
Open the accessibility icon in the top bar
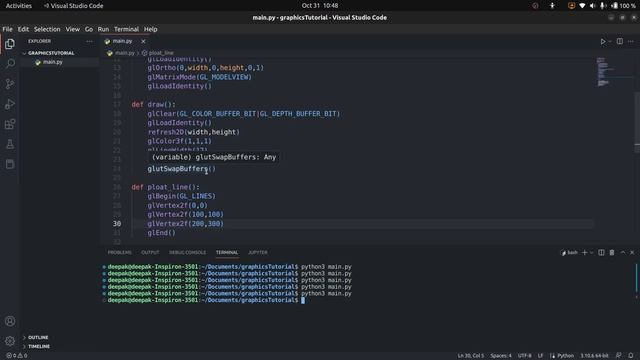(552, 6)
